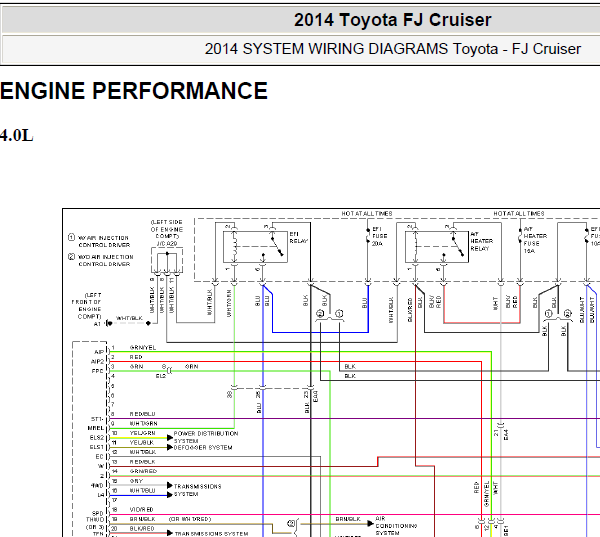Click the "FPC" terminal label
This screenshot has width=600, height=537.
pyautogui.click(x=98, y=371)
